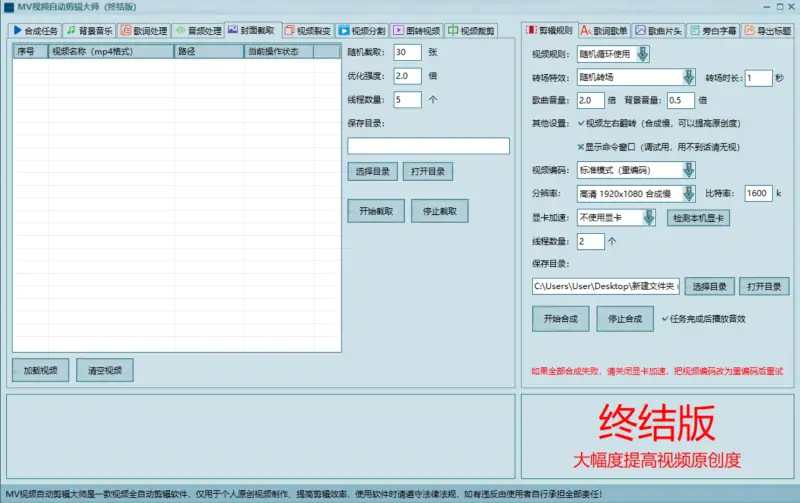800x503 pixels.
Task: Click the 加载视频 button
Action: (41, 370)
